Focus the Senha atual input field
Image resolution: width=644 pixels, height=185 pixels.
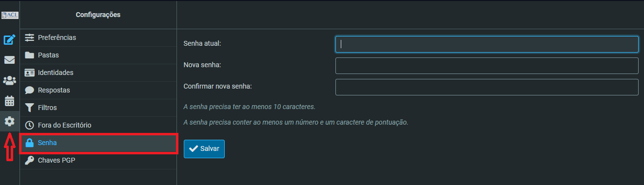pyautogui.click(x=487, y=44)
